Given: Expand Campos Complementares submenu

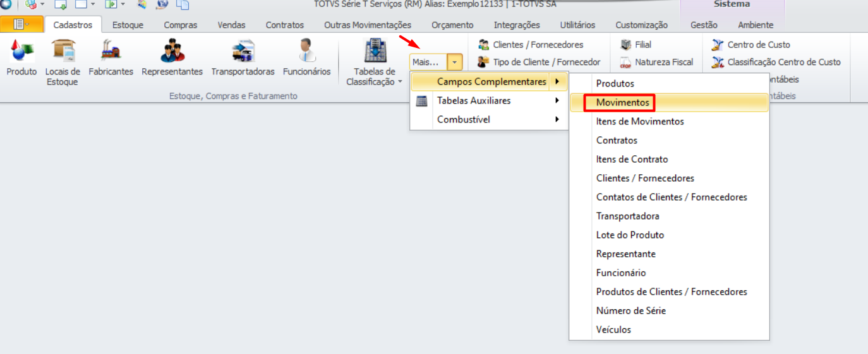Looking at the screenshot, I should coord(489,82).
